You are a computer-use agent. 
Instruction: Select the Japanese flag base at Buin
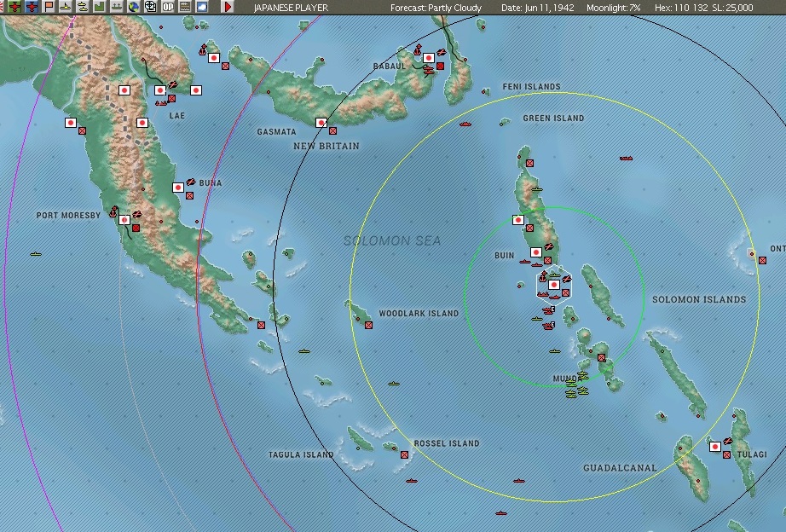click(536, 252)
